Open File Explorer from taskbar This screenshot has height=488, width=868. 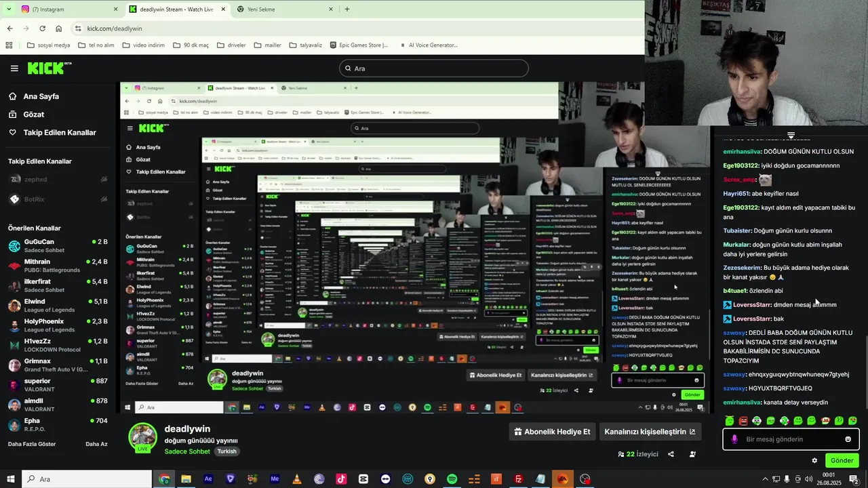[x=186, y=479]
